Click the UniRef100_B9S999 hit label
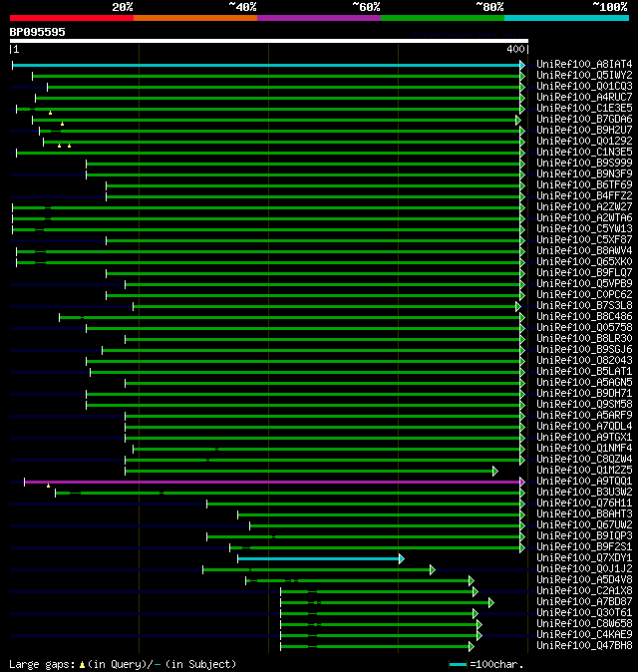Viewport: 638px width, 672px height. pyautogui.click(x=584, y=163)
